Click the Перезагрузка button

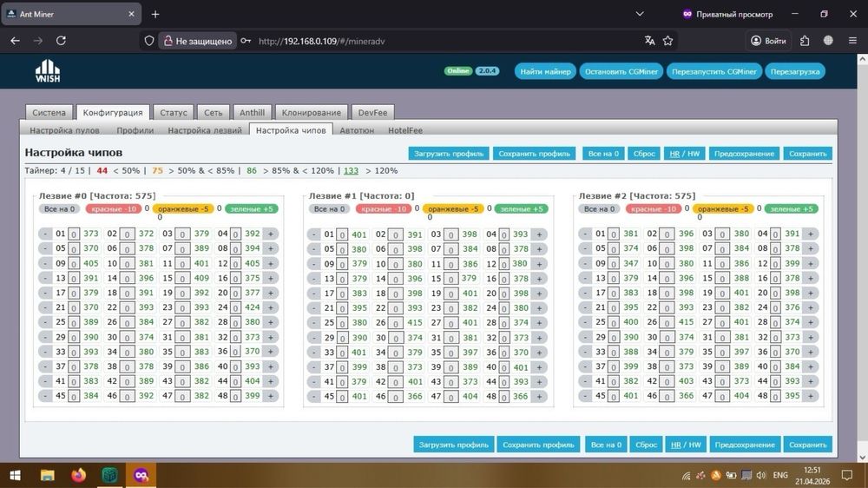coord(795,71)
